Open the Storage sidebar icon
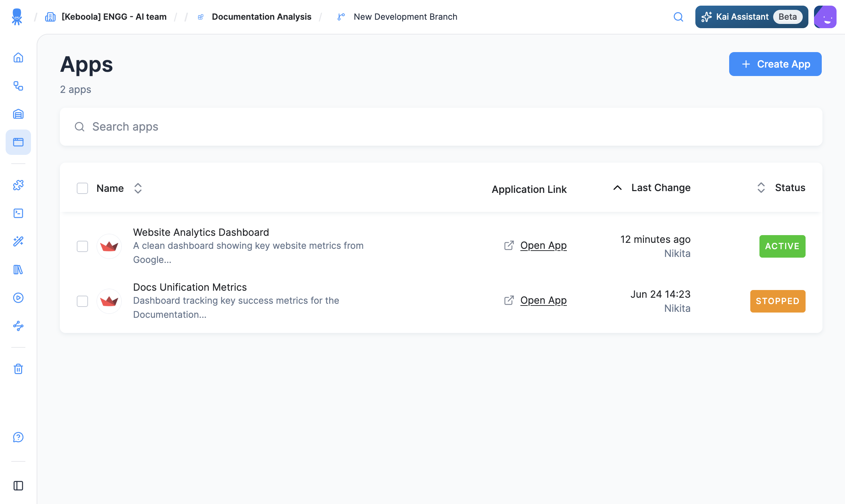The image size is (845, 504). click(x=18, y=114)
